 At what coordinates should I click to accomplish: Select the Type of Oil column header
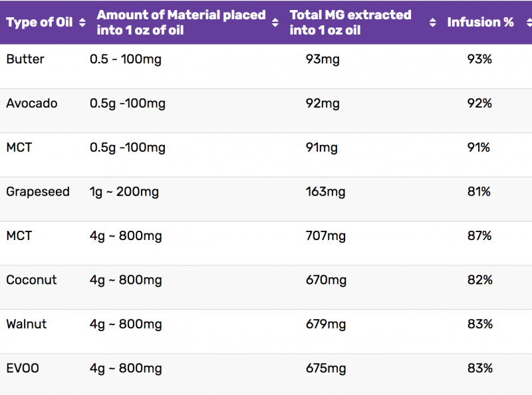point(39,23)
